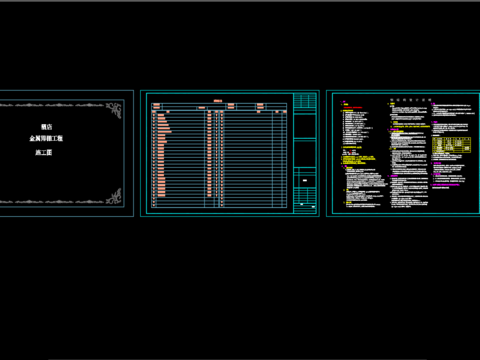Click the design notes heading text
Screen dimensions: 480x360
click(x=411, y=100)
